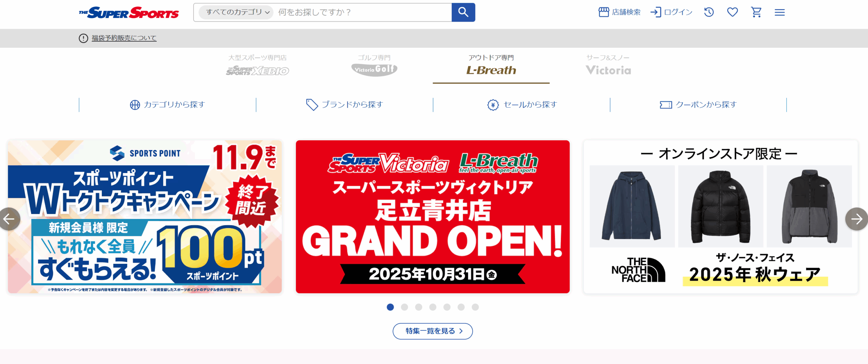
Task: Click the store search (店舗検索) icon
Action: pyautogui.click(x=604, y=12)
